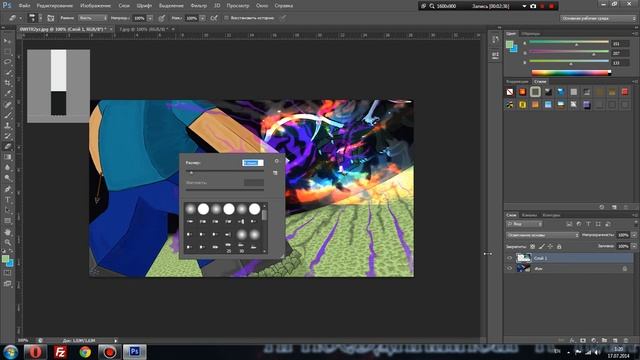Image resolution: width=640 pixels, height=360 pixels.
Task: Open layer blend mode dropdown
Action: tap(542, 235)
